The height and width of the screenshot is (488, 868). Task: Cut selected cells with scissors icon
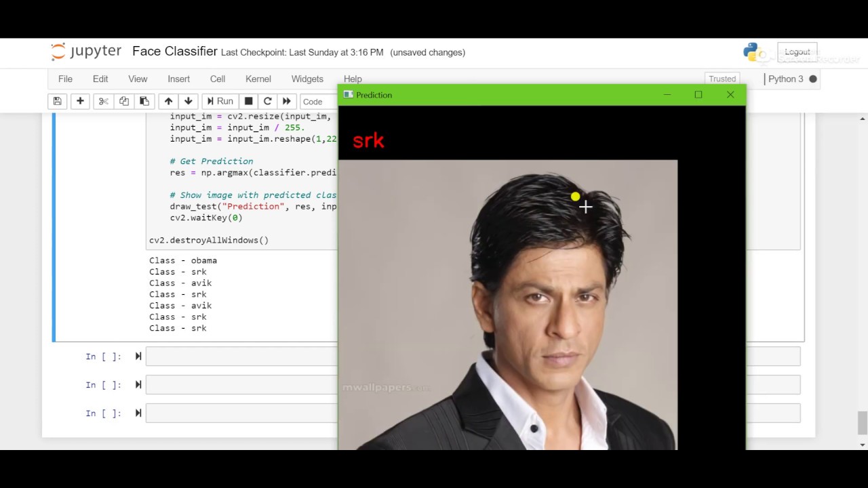[x=103, y=101]
